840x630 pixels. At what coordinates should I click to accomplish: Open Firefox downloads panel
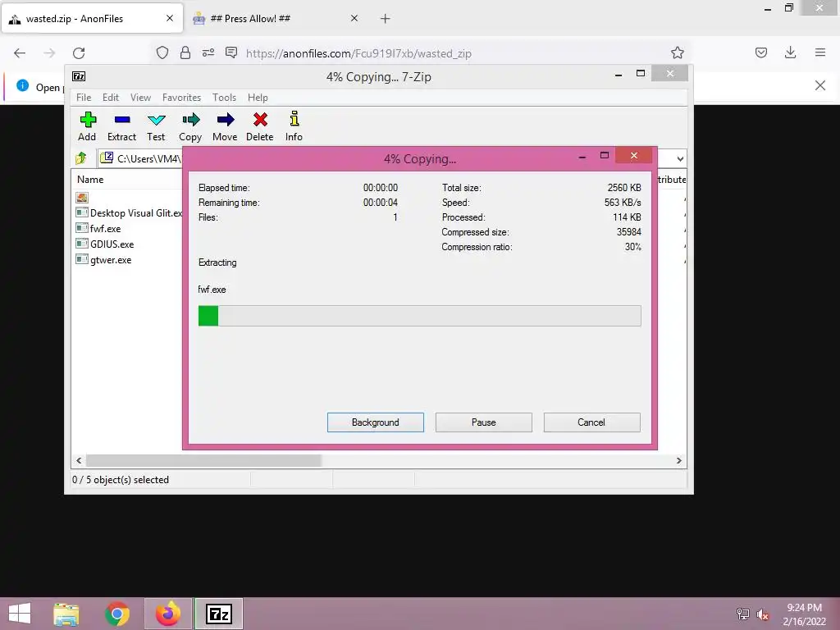pyautogui.click(x=790, y=52)
